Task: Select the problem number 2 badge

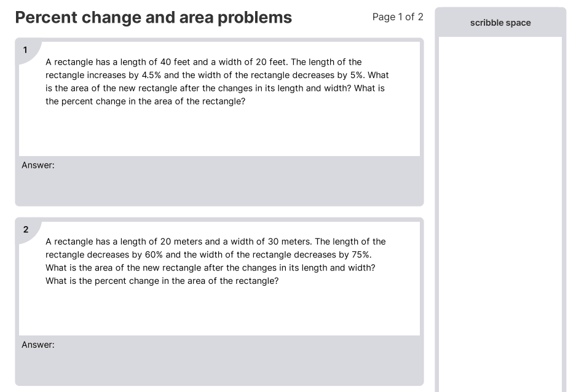Action: point(26,230)
